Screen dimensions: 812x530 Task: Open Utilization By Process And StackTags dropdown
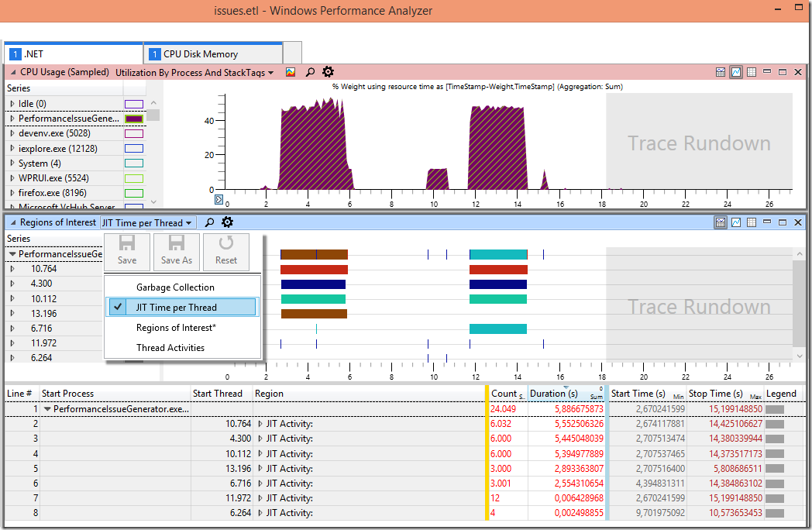pyautogui.click(x=194, y=73)
